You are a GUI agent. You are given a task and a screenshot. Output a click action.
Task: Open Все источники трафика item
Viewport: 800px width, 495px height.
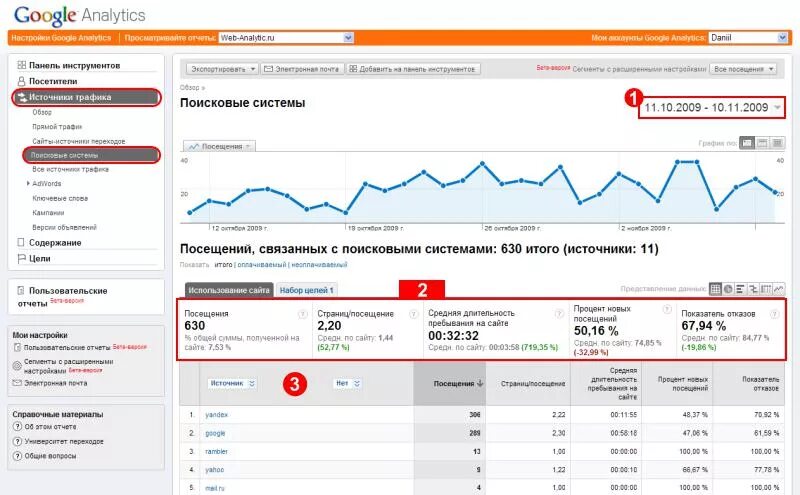point(70,169)
